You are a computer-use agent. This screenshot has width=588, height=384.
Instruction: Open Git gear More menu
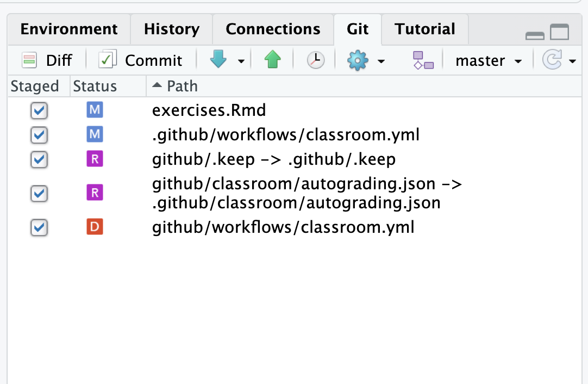pyautogui.click(x=358, y=60)
